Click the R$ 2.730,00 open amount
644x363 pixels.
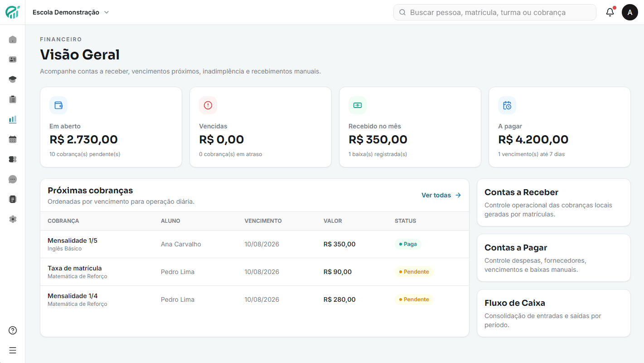coord(83,139)
